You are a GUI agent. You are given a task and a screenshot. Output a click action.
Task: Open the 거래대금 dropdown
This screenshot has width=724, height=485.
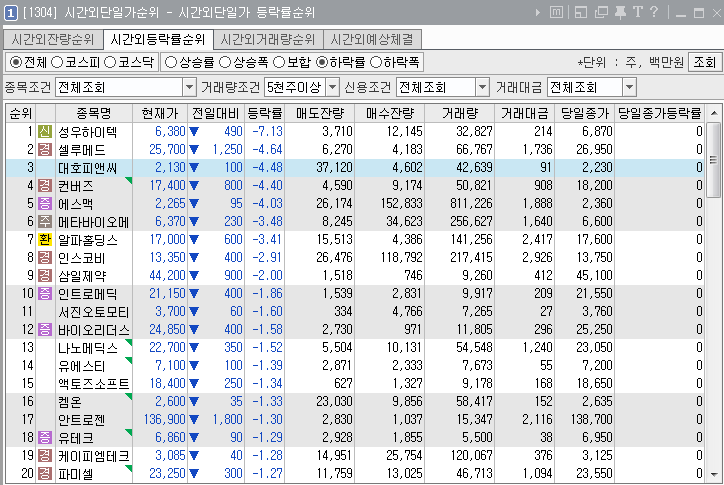(629, 87)
